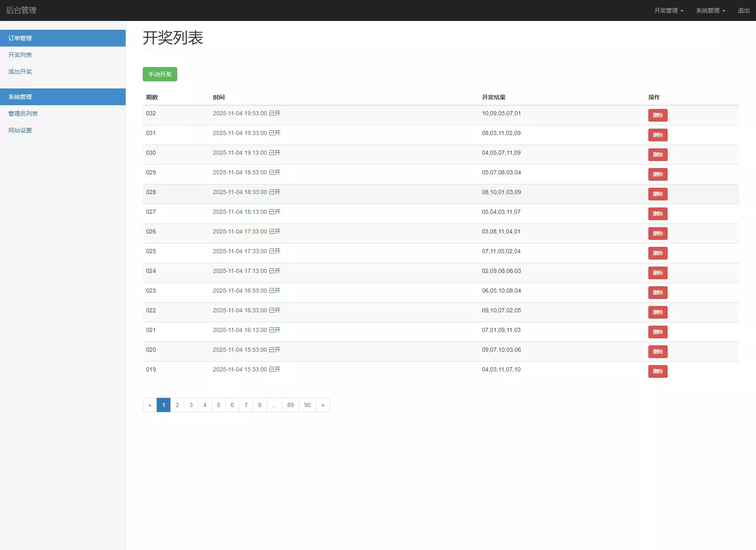The image size is (756, 550).
Task: Jump to the last page 90
Action: pos(307,405)
